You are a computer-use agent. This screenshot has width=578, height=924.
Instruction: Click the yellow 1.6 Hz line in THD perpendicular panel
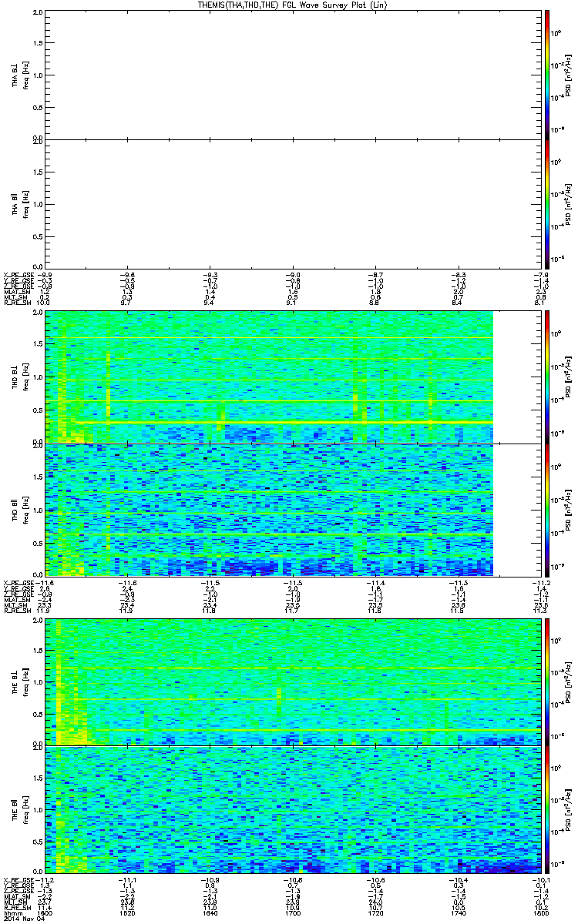point(268,337)
